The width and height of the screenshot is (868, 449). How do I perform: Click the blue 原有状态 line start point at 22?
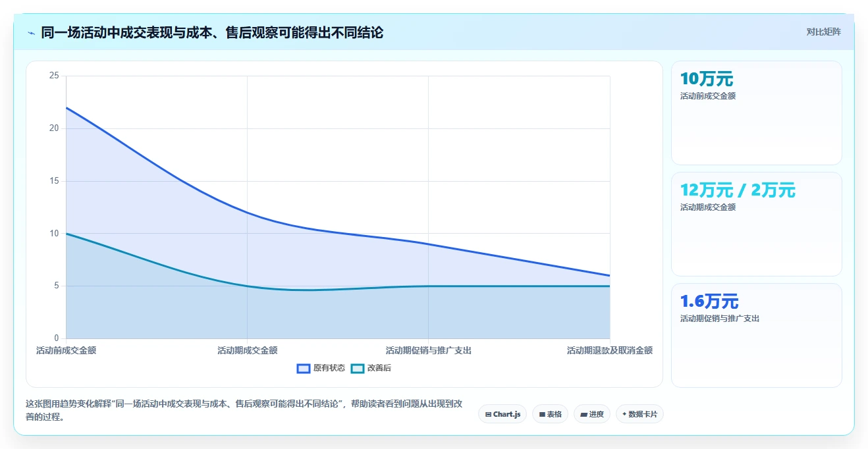(x=67, y=107)
